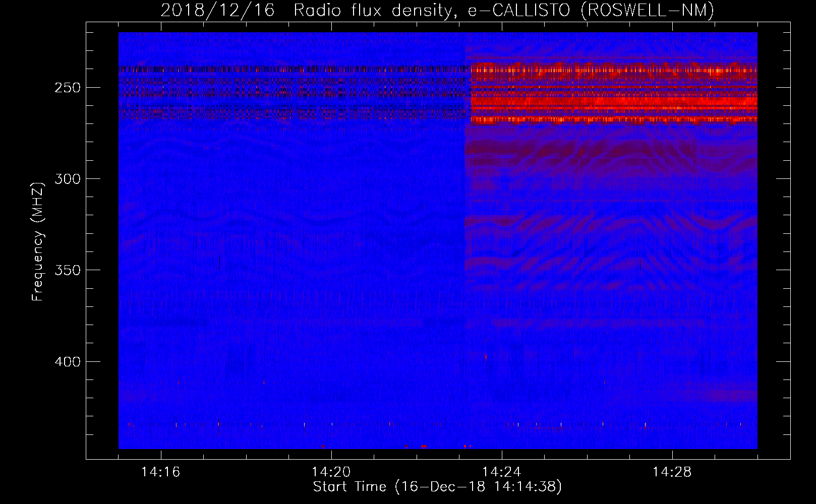This screenshot has width=816, height=504.
Task: Click the 14:28 time tick label
Action: click(x=672, y=472)
